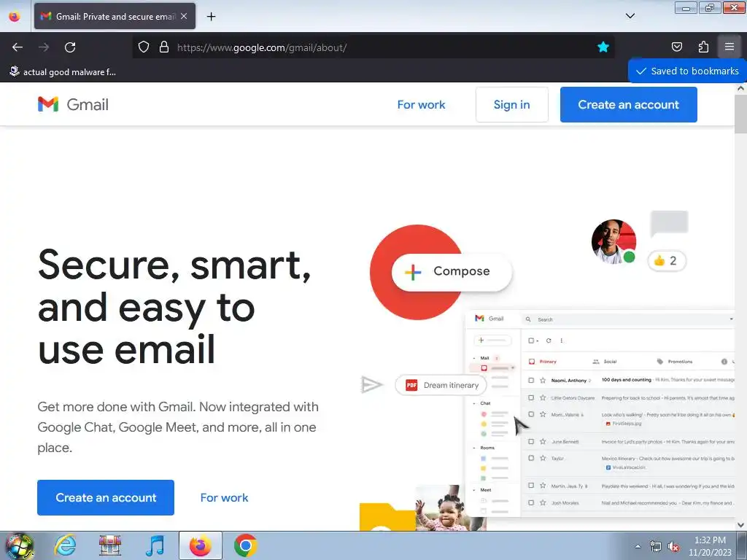Open the tracking protection shield icon

tap(144, 47)
